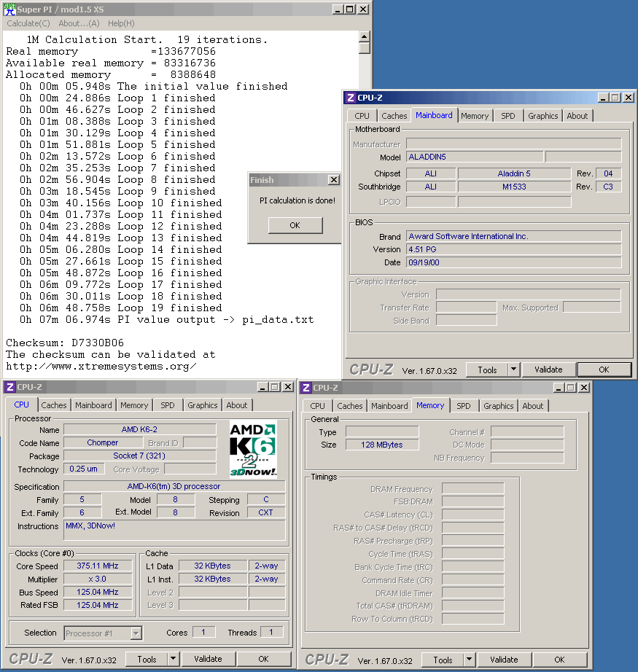Dismiss the Finish dialog with OK
Image resolution: width=638 pixels, height=672 pixels.
295,225
